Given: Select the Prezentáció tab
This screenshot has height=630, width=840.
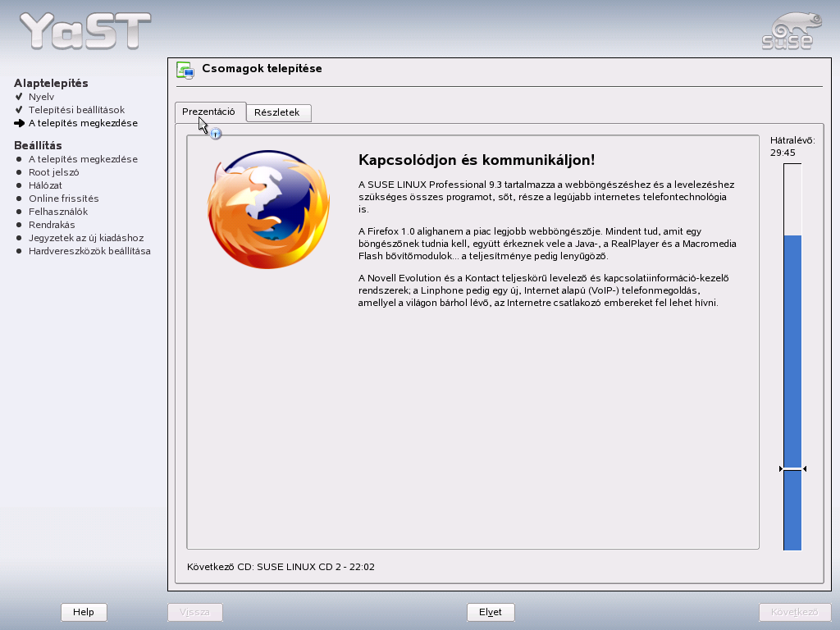Looking at the screenshot, I should [210, 112].
